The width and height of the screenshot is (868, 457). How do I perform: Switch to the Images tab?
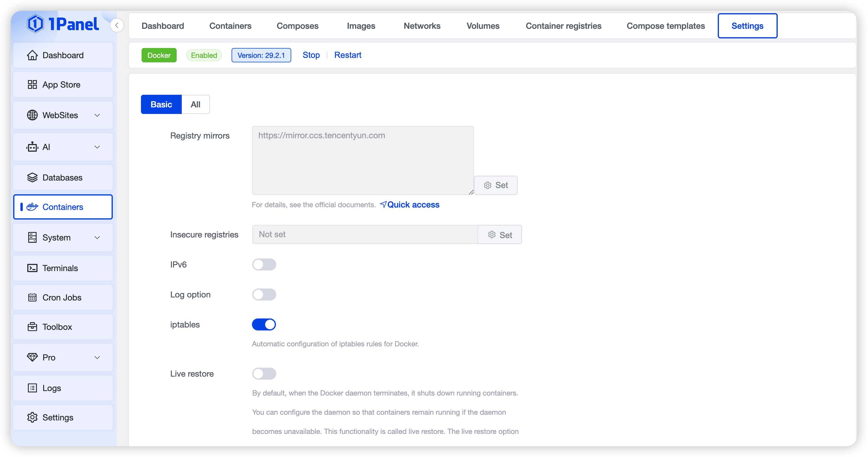361,26
